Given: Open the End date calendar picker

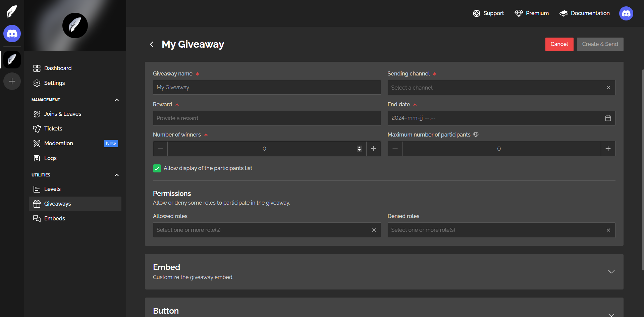Looking at the screenshot, I should coord(608,118).
